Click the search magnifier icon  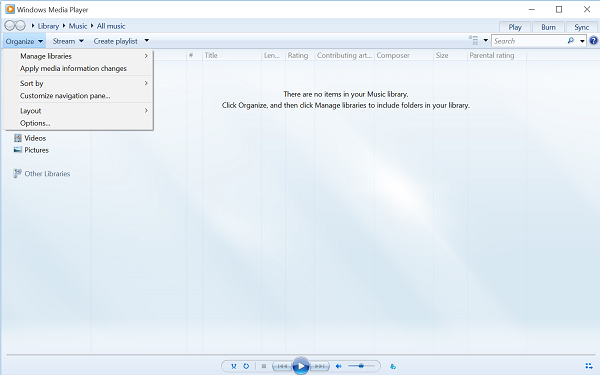[571, 41]
